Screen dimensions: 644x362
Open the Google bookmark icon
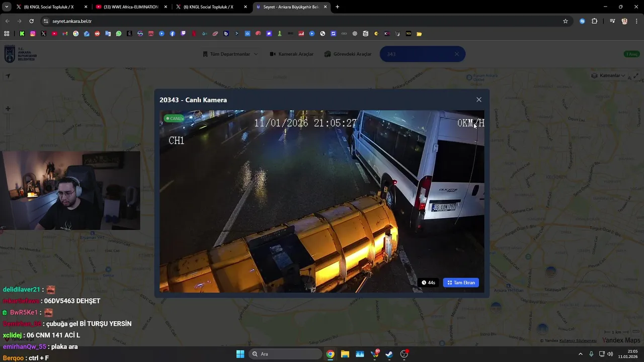tap(76, 34)
